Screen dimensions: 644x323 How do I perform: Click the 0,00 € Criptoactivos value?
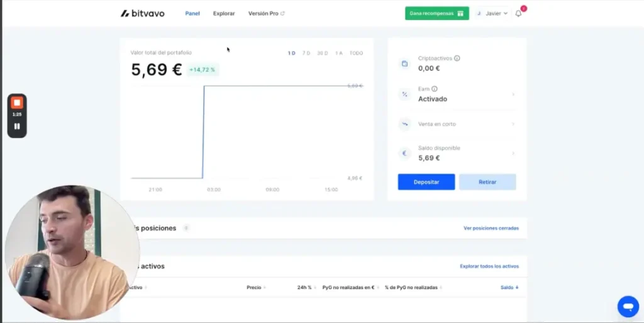(x=429, y=69)
